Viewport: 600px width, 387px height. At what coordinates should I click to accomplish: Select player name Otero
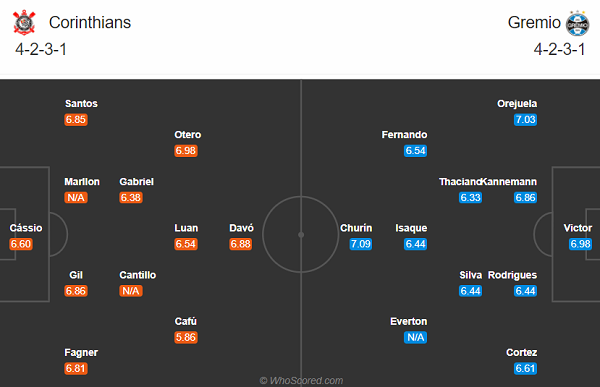[188, 135]
